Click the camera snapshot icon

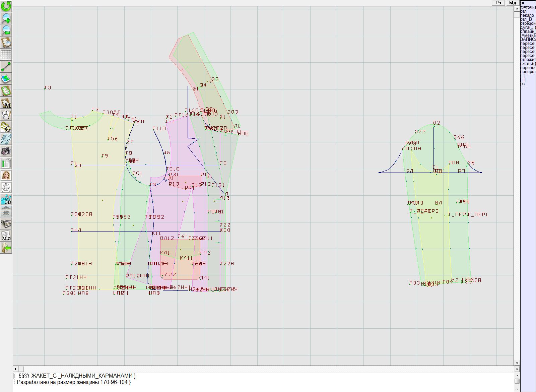click(6, 151)
